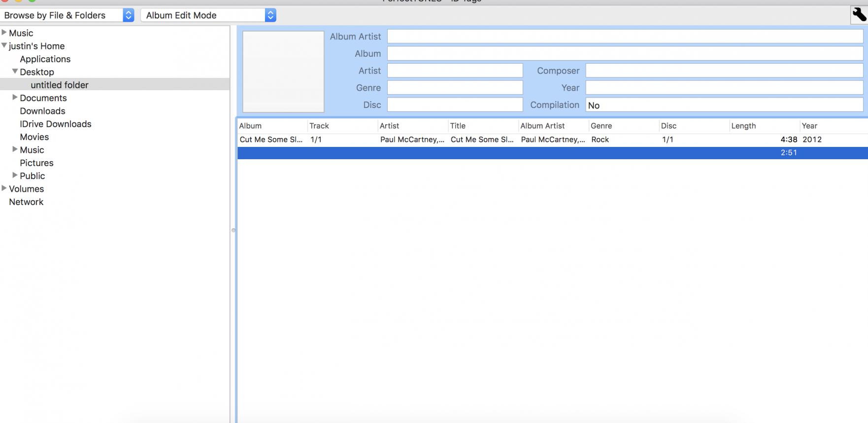Open the Browse by File & Folders dropdown
Screen dimensions: 868x423
67,15
